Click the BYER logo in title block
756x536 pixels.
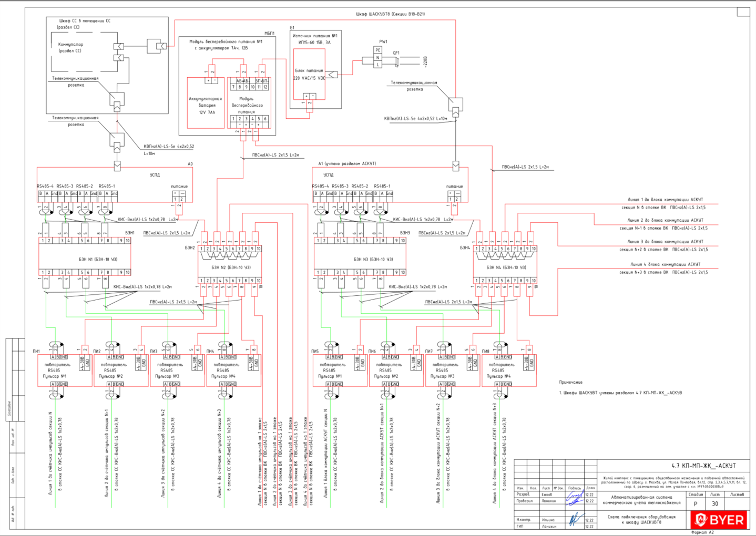[720, 520]
